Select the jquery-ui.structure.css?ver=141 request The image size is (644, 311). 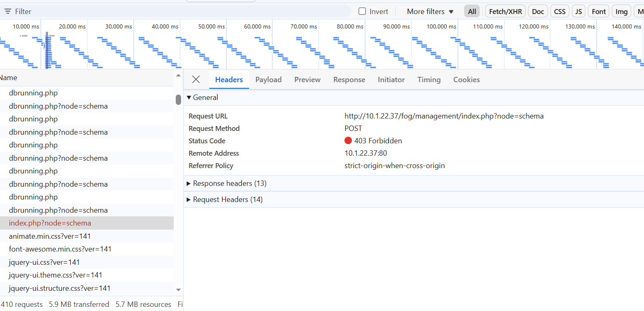click(87, 288)
